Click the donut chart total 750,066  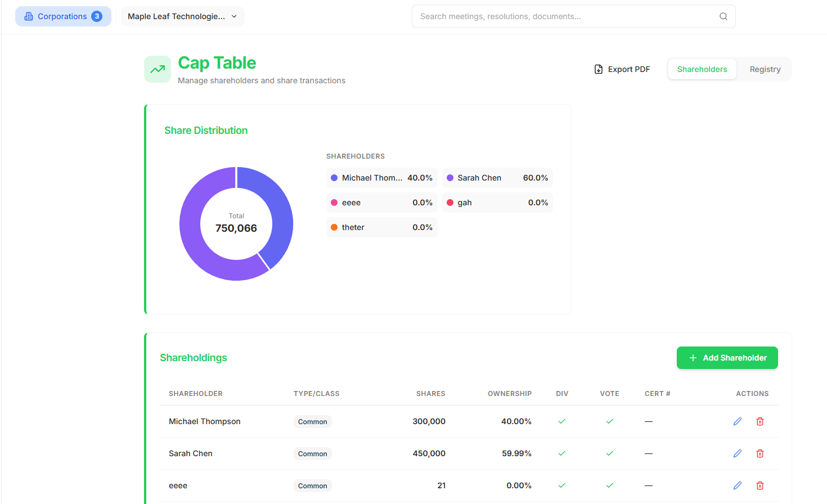coord(236,228)
